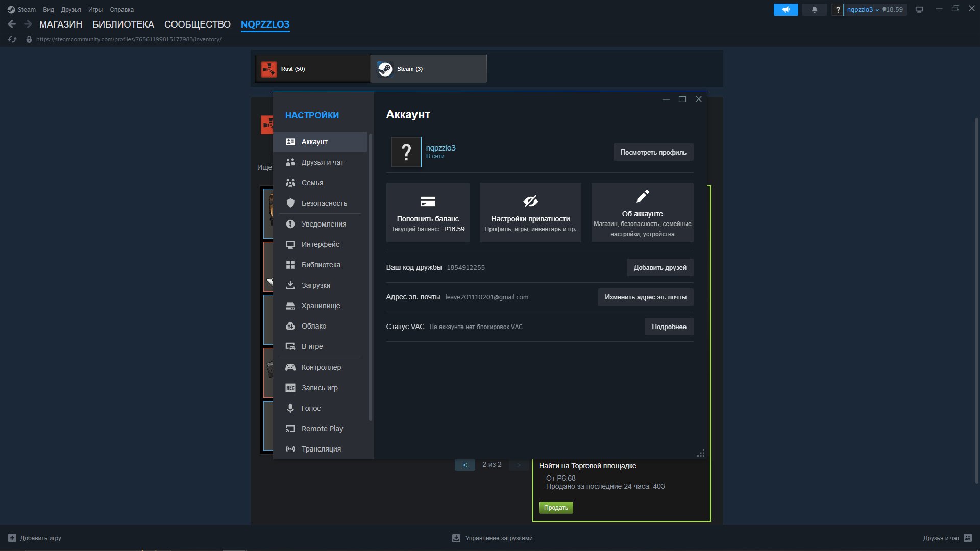The width and height of the screenshot is (980, 551).
Task: Click Изменить адрес эл. почты button
Action: [646, 297]
